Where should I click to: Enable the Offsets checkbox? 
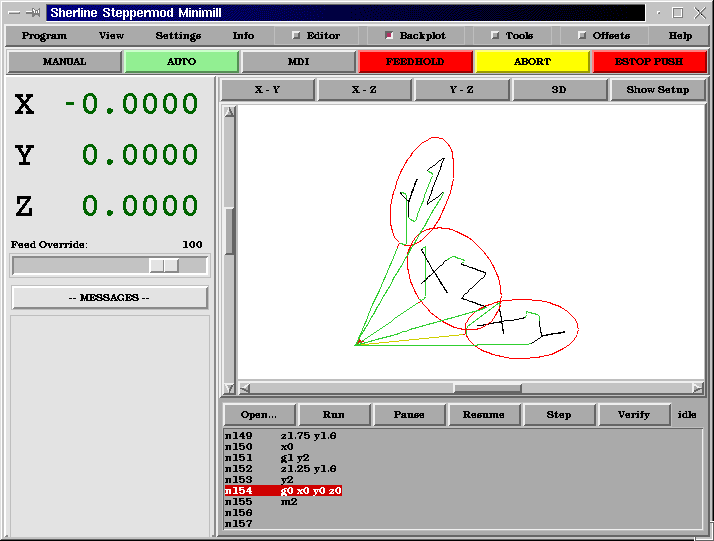click(582, 36)
